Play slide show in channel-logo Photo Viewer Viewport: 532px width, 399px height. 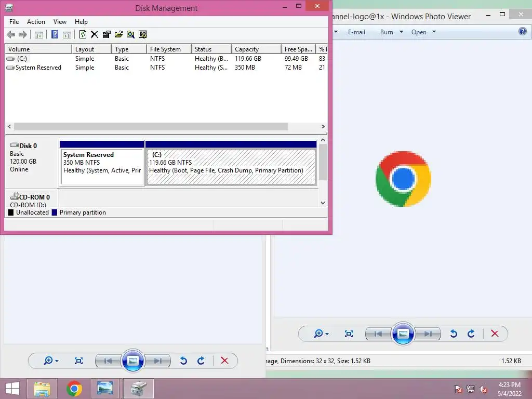(403, 334)
